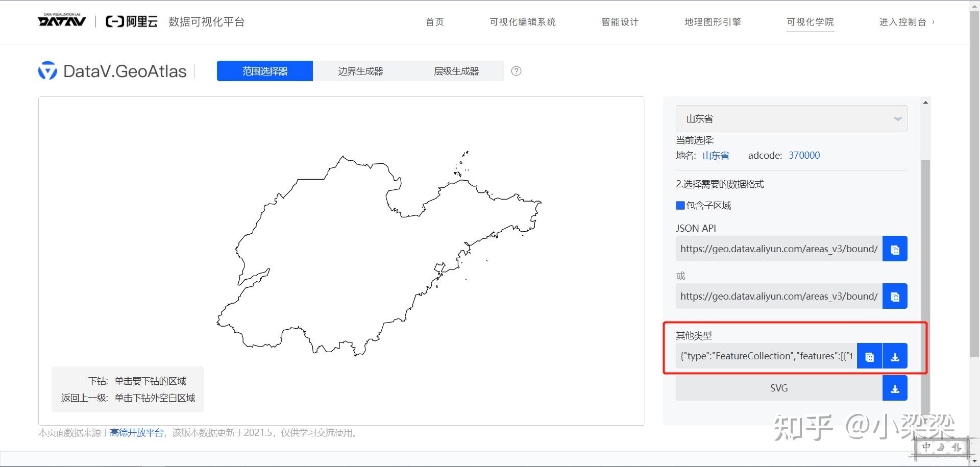Select the 范围选择器 tab
980x467 pixels.
[x=264, y=71]
